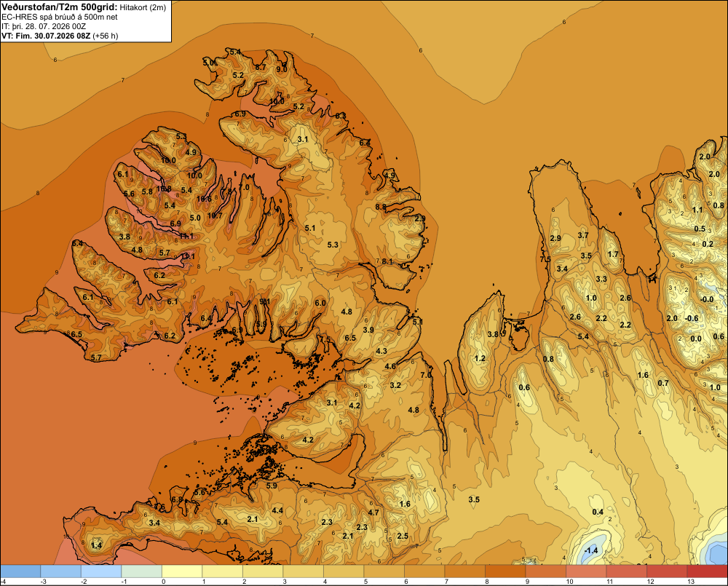Click the 3.5 temperature label in the bay
Image resolution: width=728 pixels, height=586 pixels.
coord(474,499)
